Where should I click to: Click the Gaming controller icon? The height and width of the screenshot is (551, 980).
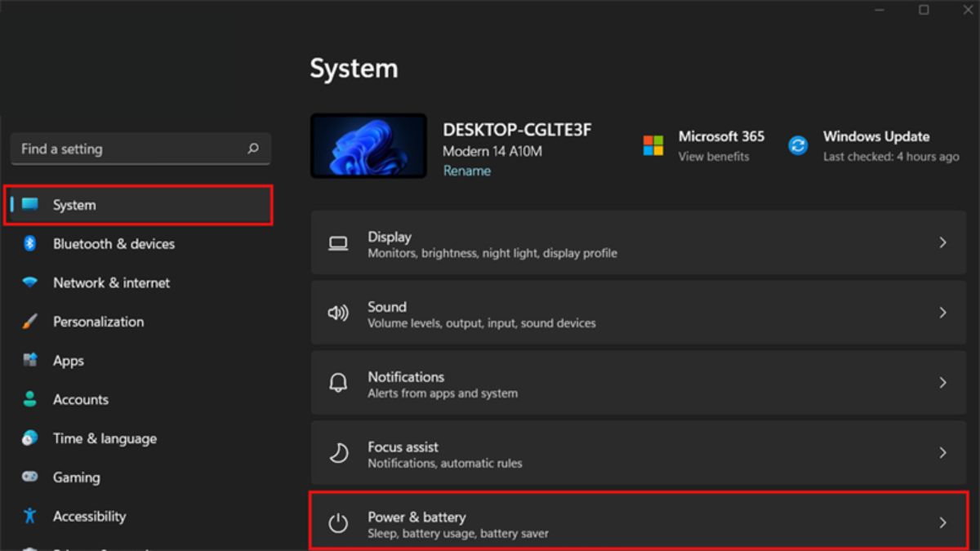tap(30, 478)
